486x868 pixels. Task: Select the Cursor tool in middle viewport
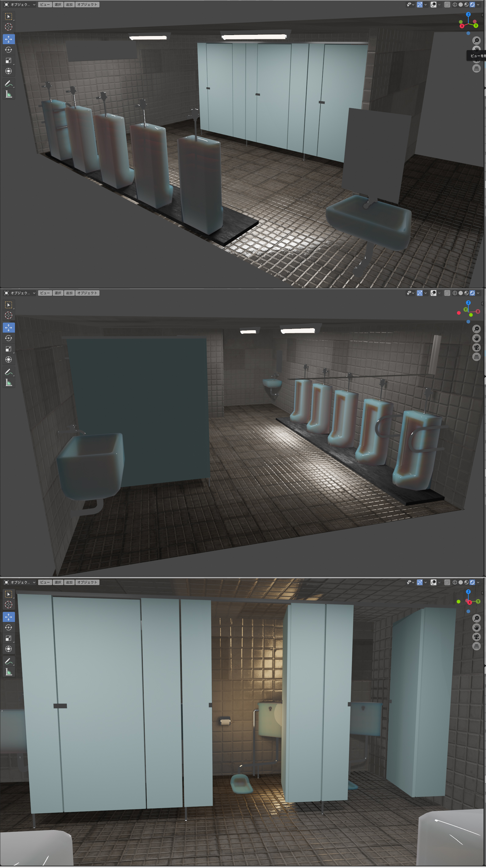9,315
